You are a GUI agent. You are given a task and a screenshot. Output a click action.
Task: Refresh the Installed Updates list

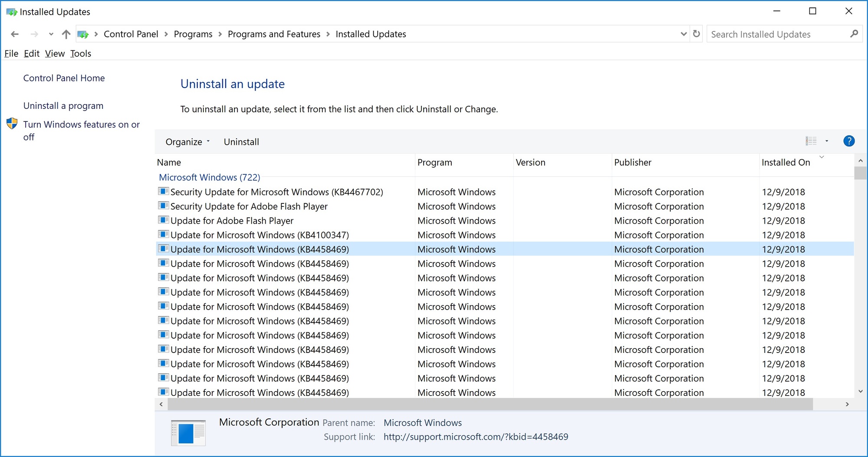click(697, 34)
